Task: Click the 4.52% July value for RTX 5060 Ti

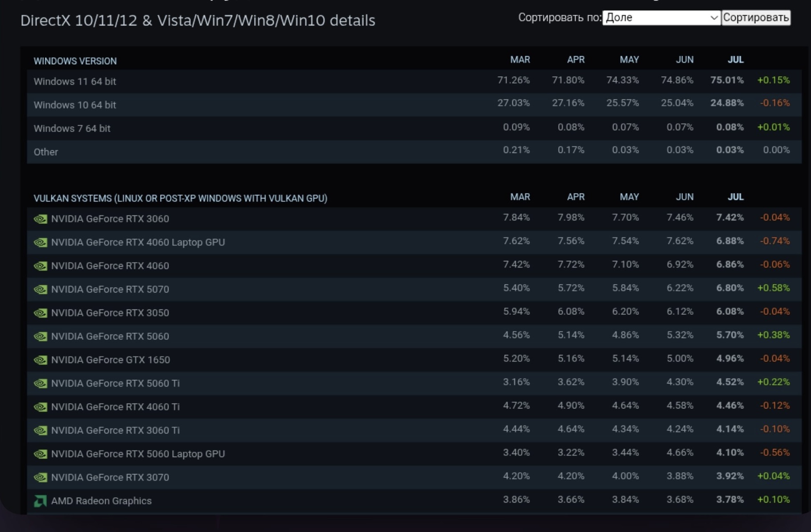Action: coord(730,382)
